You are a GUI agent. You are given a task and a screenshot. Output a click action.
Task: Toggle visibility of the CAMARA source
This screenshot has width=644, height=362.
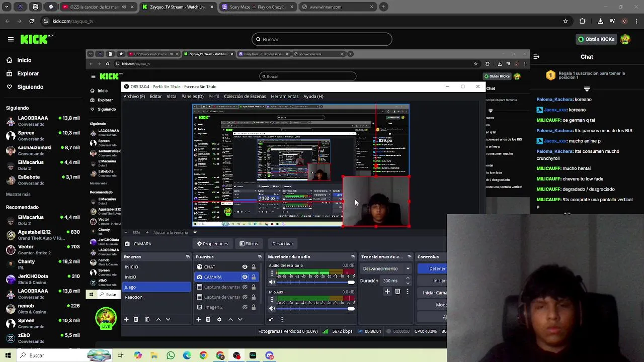click(245, 277)
